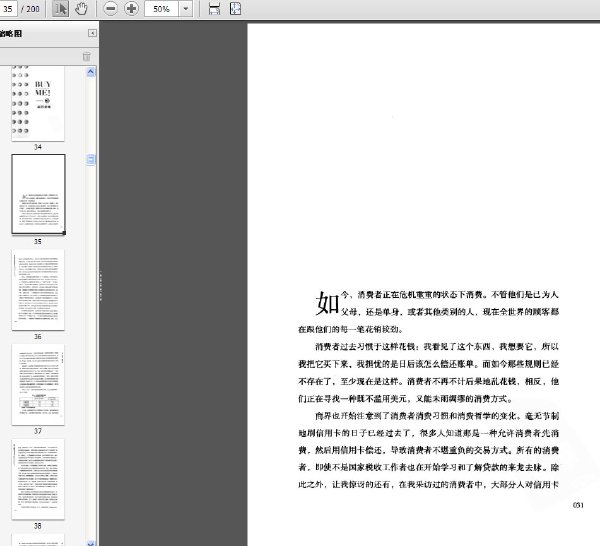Viewport: 600px width, 546px height.
Task: Open page 34 thumbnail BUY ME
Action: (38, 103)
